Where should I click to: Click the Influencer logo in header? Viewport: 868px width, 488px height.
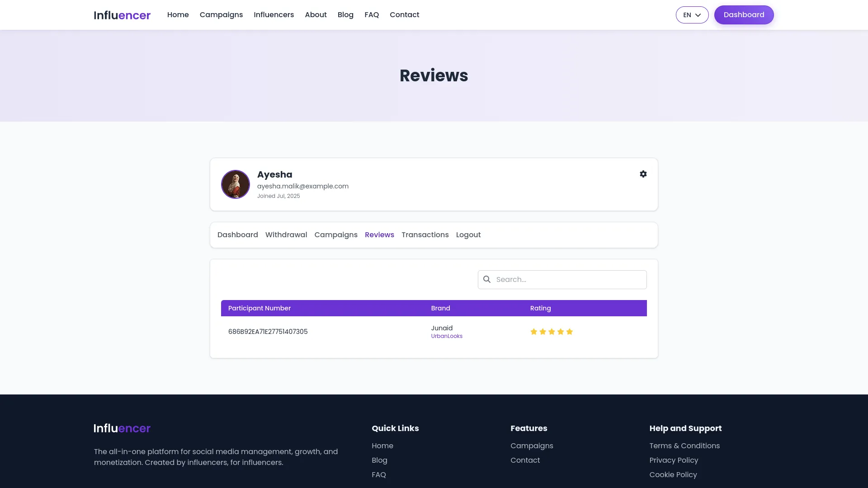pos(122,15)
